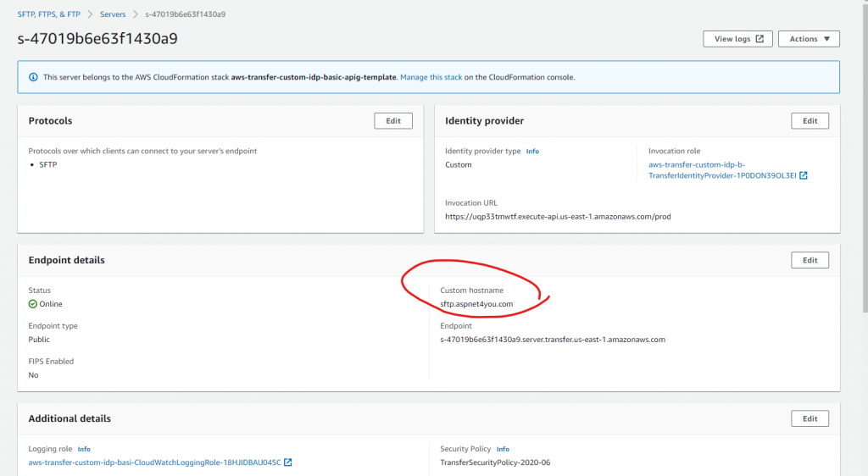Edit the Additional details section

tap(810, 418)
